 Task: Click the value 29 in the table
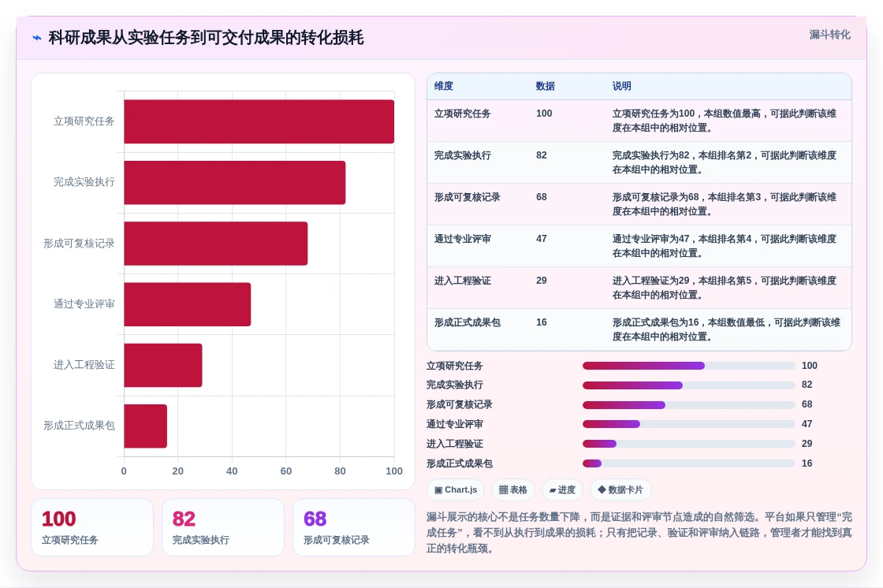(x=541, y=281)
